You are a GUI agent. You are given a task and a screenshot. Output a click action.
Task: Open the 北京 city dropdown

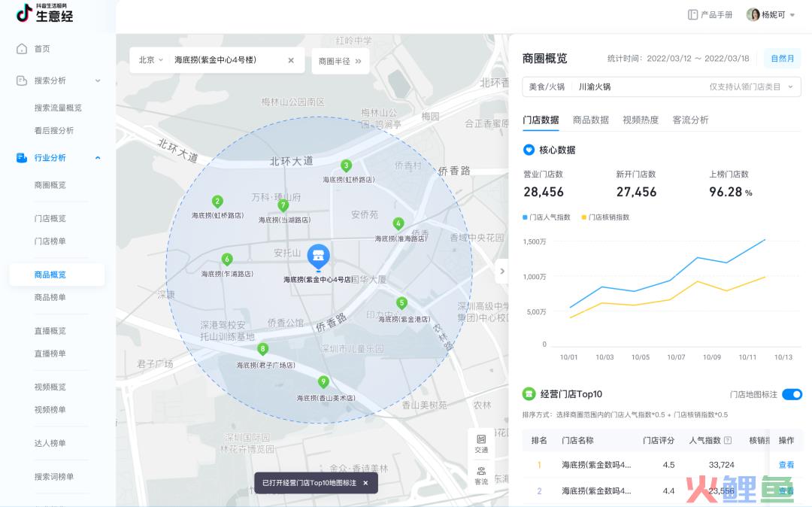point(150,60)
